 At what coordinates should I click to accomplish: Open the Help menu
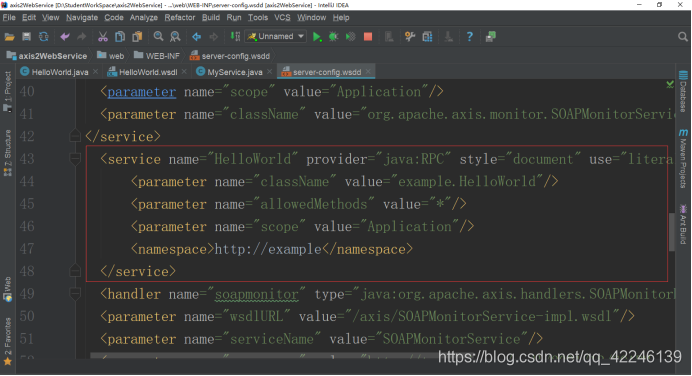341,18
